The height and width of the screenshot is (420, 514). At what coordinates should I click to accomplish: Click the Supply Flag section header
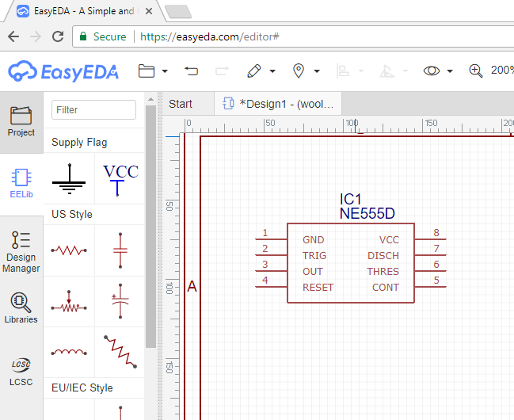coord(79,142)
